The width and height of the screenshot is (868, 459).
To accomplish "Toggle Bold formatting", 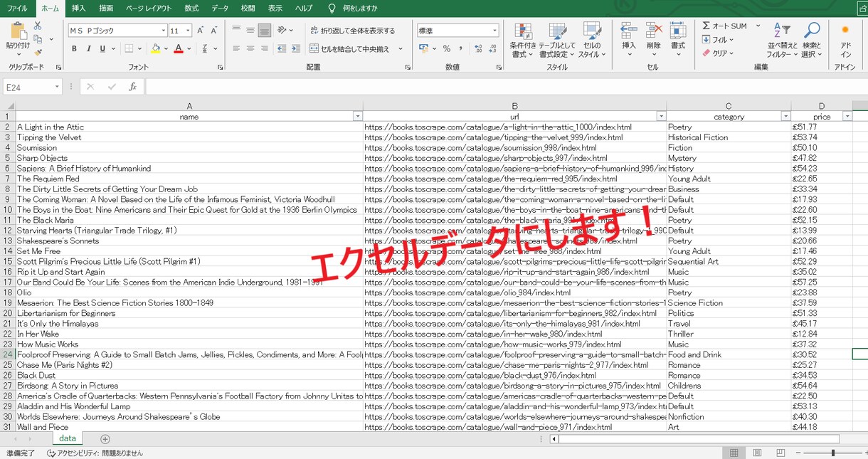I will (74, 49).
